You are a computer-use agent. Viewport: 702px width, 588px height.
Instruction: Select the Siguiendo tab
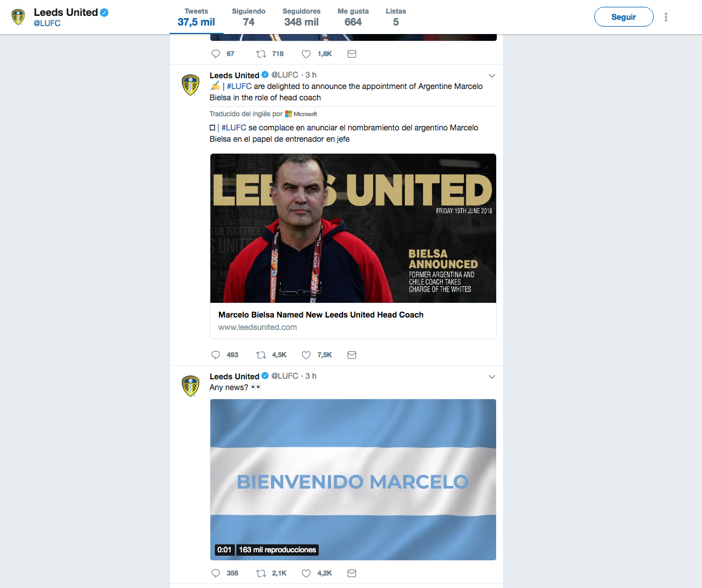click(248, 17)
